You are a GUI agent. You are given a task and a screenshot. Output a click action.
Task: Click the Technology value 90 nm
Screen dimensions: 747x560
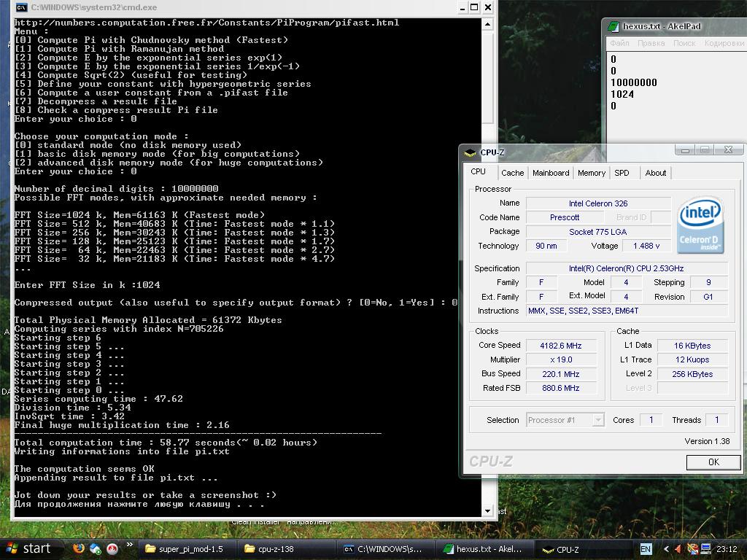(546, 246)
